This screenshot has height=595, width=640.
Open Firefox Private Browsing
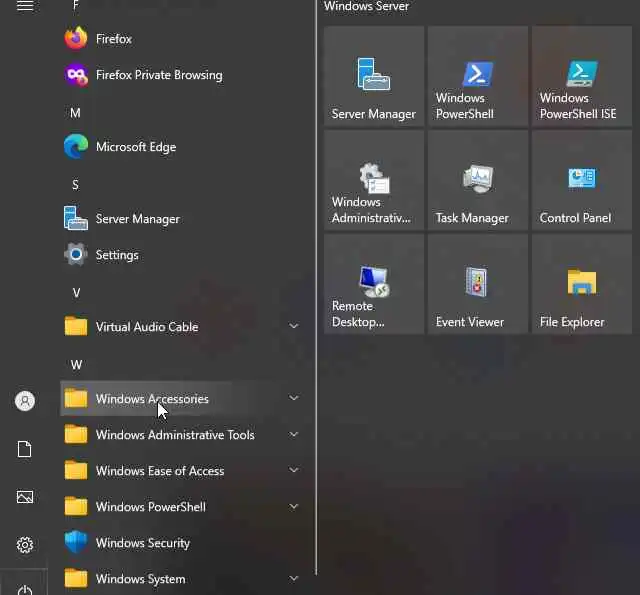[x=180, y=75]
